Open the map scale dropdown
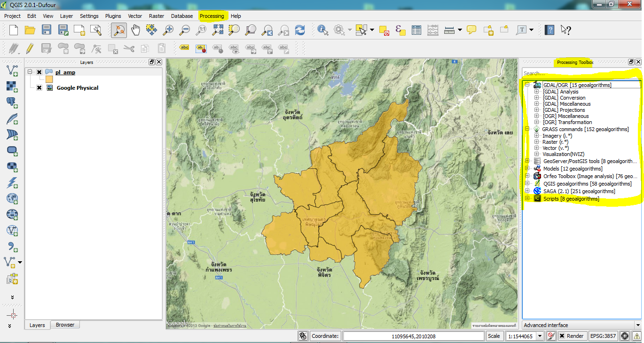 pyautogui.click(x=540, y=336)
